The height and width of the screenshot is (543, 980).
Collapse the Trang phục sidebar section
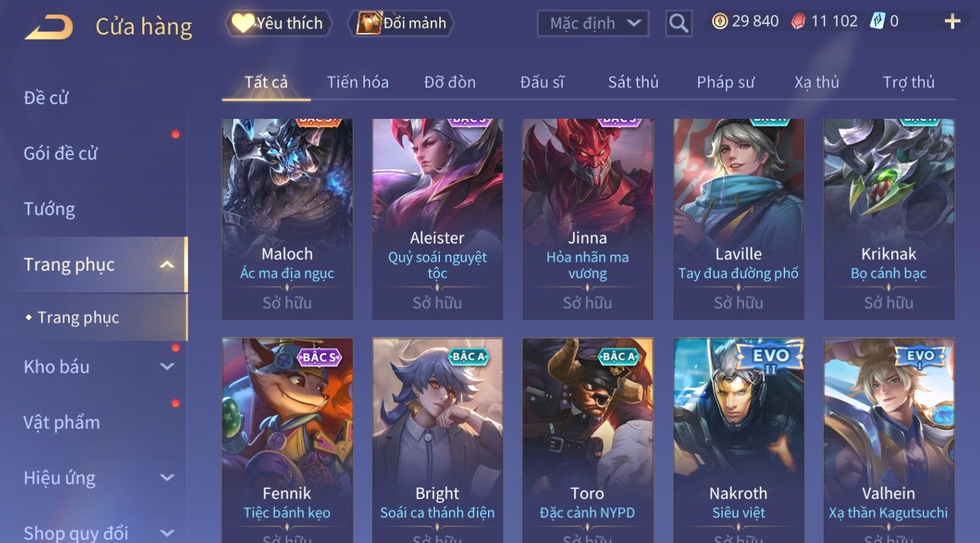(167, 264)
